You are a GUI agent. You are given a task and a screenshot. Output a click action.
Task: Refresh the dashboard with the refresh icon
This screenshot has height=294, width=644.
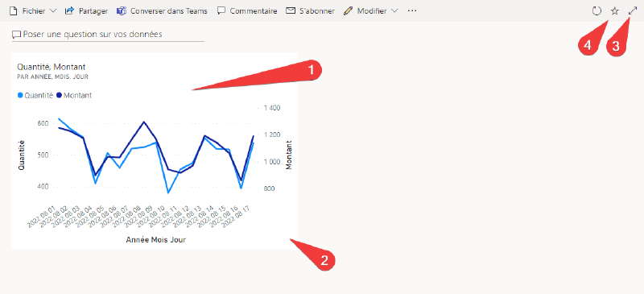point(597,11)
